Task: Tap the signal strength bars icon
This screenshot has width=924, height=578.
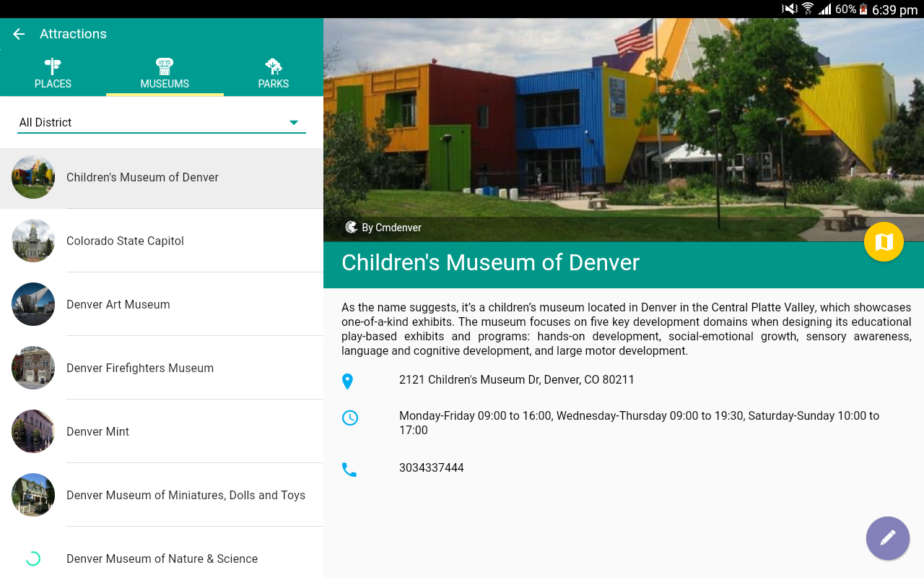Action: coord(824,9)
